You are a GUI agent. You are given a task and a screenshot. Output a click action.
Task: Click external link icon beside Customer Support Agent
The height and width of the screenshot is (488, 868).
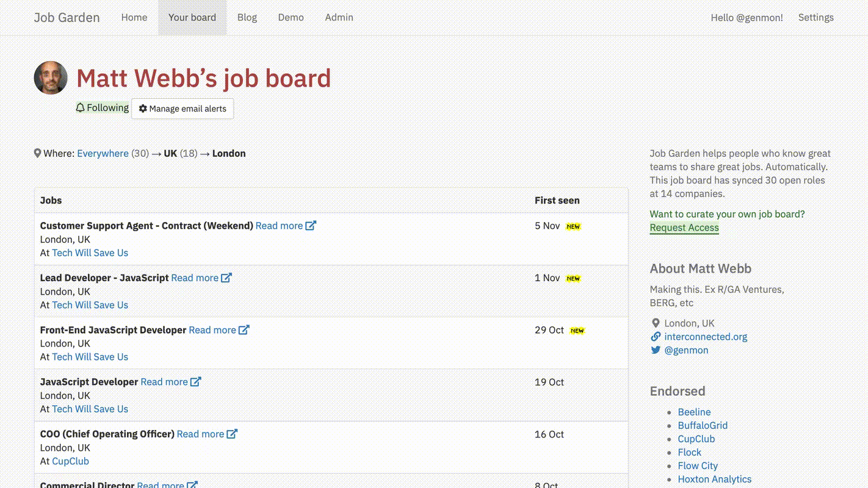(311, 226)
